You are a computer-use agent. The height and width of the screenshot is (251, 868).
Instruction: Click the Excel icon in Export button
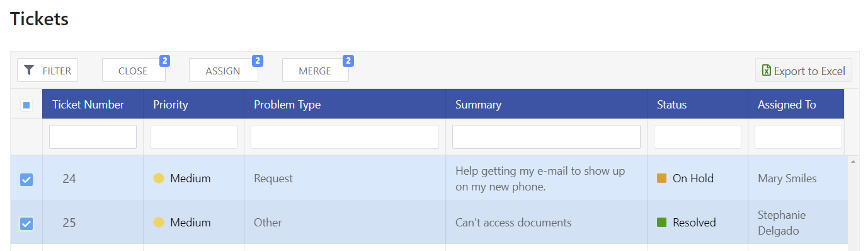coord(767,71)
